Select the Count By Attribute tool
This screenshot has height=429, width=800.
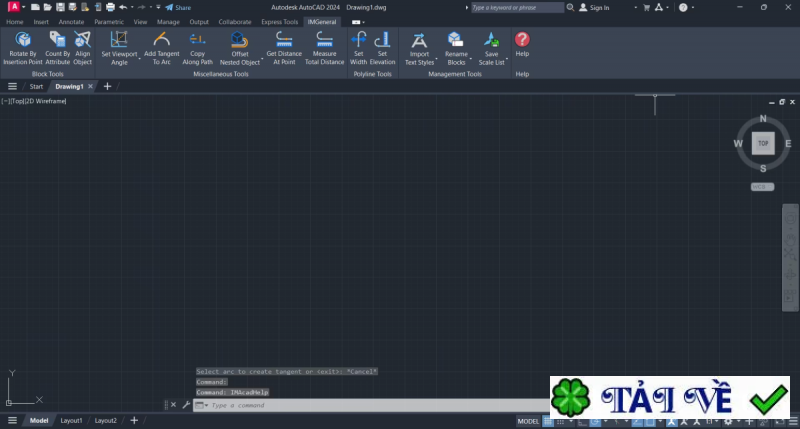point(58,47)
